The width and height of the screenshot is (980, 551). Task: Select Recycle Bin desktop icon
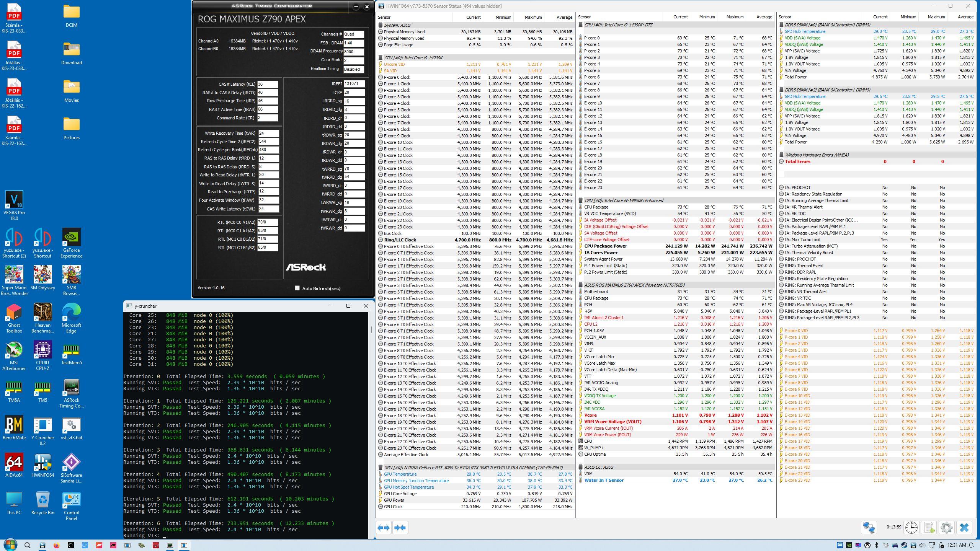tap(42, 503)
